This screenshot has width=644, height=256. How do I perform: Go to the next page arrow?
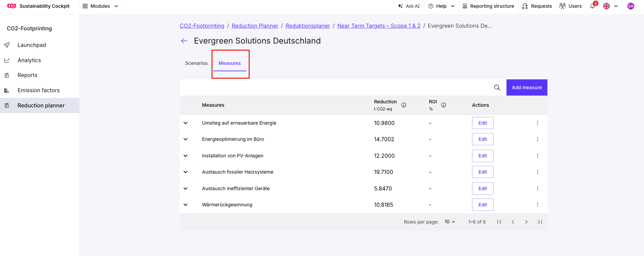(x=526, y=222)
